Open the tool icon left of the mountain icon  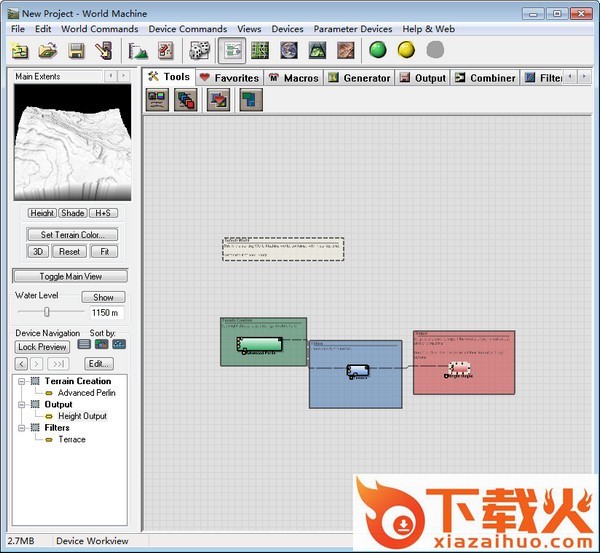point(104,50)
